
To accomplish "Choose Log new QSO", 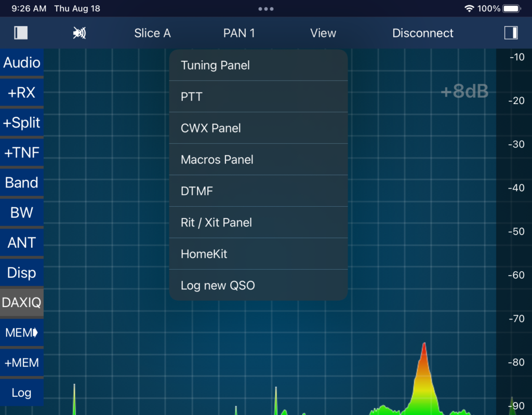I will coord(259,285).
